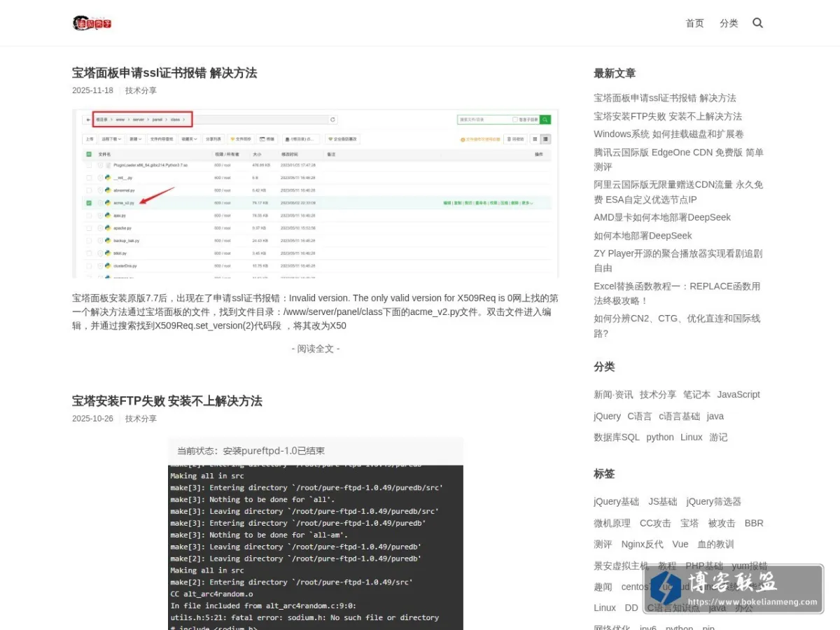Select the 新闻·资讯 category
Image resolution: width=840 pixels, height=630 pixels.
tap(613, 395)
